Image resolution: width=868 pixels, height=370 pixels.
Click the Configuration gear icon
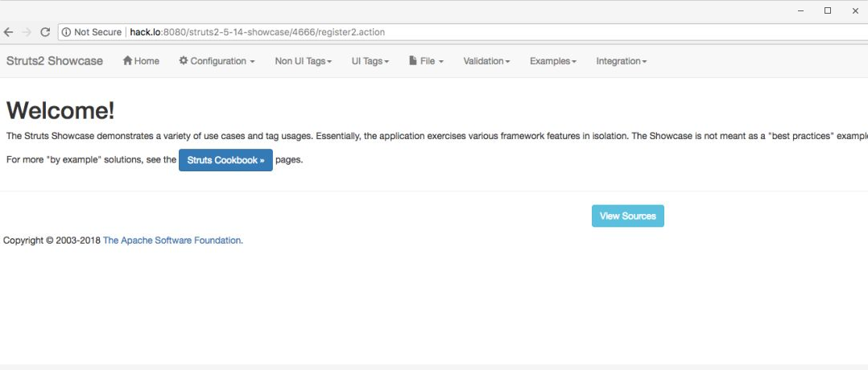point(184,61)
